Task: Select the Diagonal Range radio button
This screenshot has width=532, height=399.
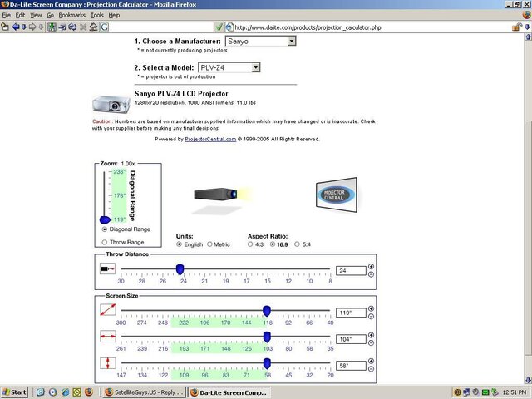Action: click(105, 229)
